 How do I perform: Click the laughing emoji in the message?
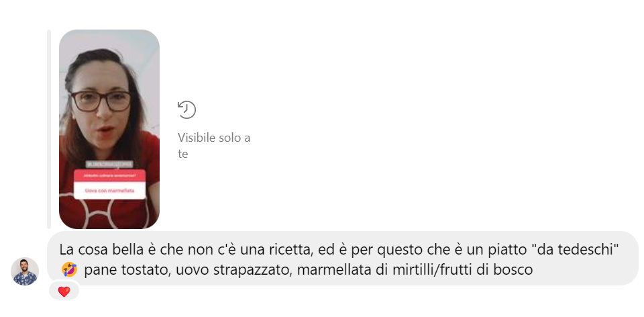[69, 270]
